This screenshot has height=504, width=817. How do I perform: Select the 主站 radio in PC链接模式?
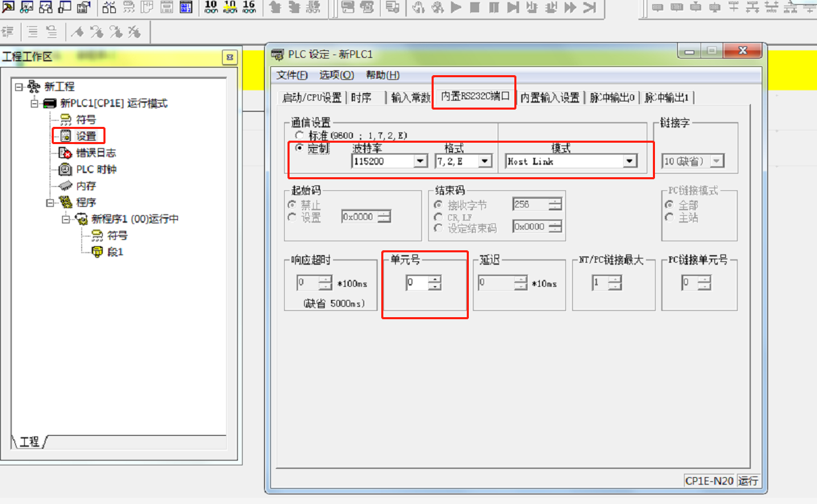669,217
